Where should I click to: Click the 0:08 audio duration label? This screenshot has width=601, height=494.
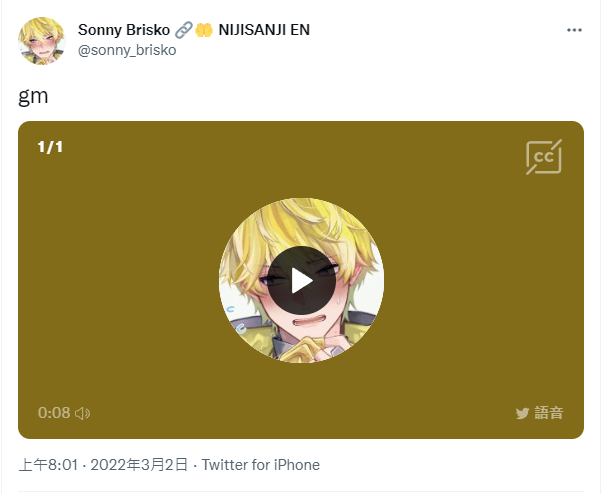point(54,413)
